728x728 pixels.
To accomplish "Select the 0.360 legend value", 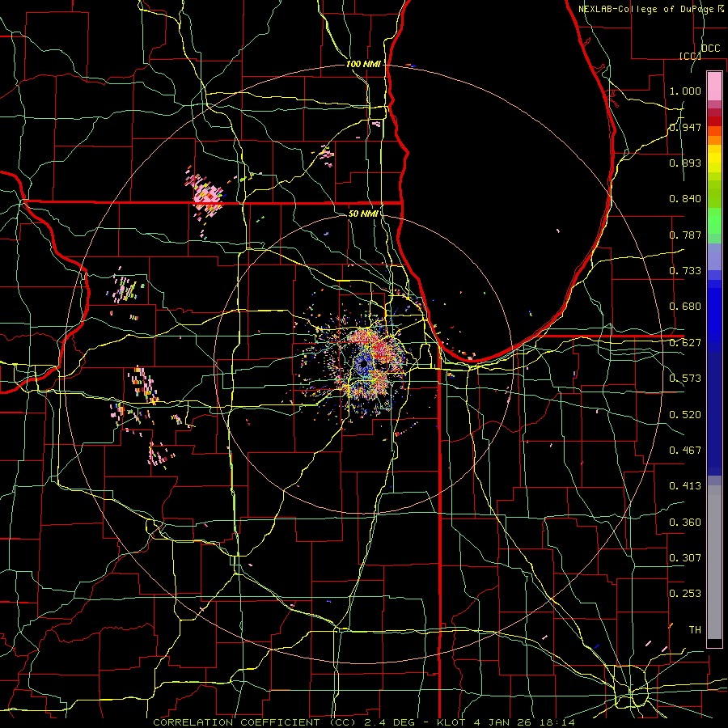I will tap(685, 523).
